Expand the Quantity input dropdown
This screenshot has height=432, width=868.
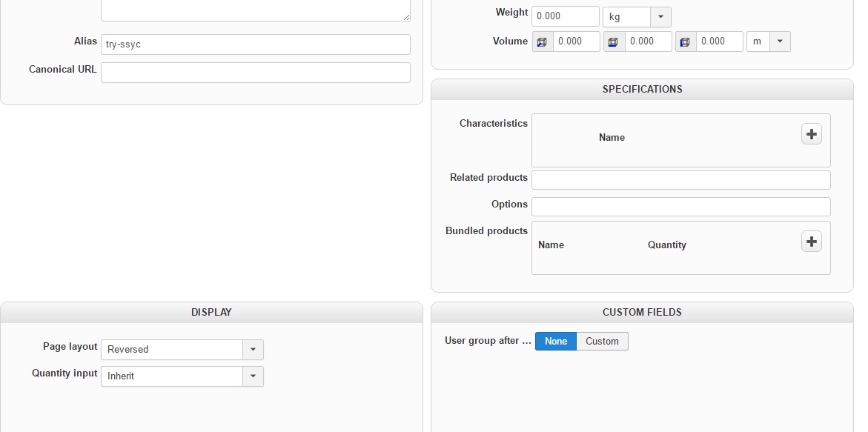pyautogui.click(x=253, y=376)
